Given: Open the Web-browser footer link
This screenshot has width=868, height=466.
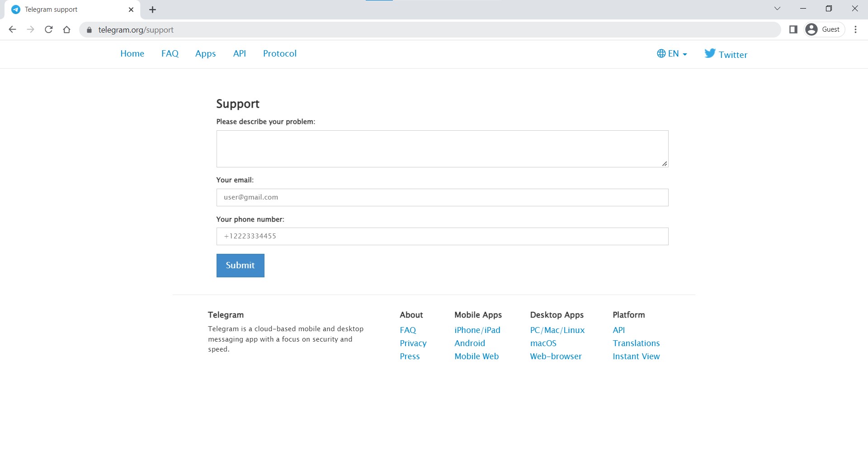Looking at the screenshot, I should point(556,357).
